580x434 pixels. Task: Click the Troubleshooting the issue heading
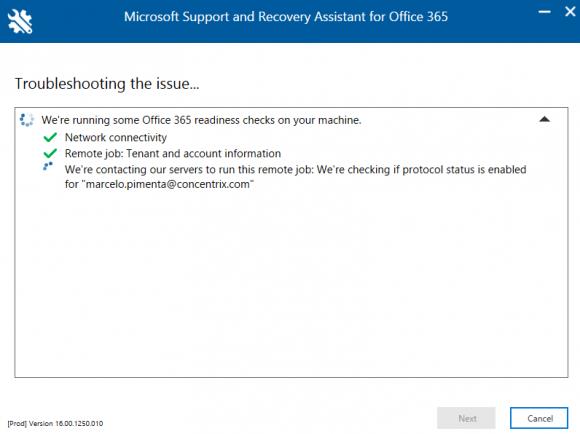click(107, 84)
